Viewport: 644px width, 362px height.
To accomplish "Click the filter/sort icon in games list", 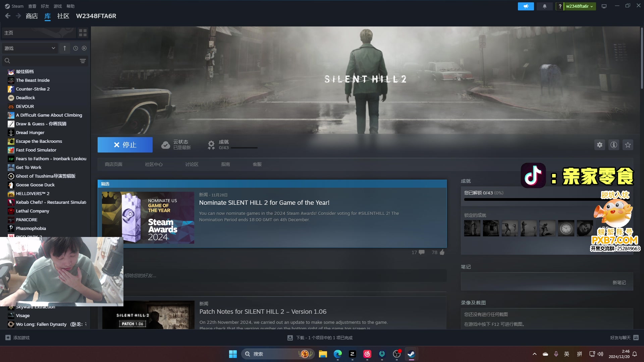I will 83,61.
